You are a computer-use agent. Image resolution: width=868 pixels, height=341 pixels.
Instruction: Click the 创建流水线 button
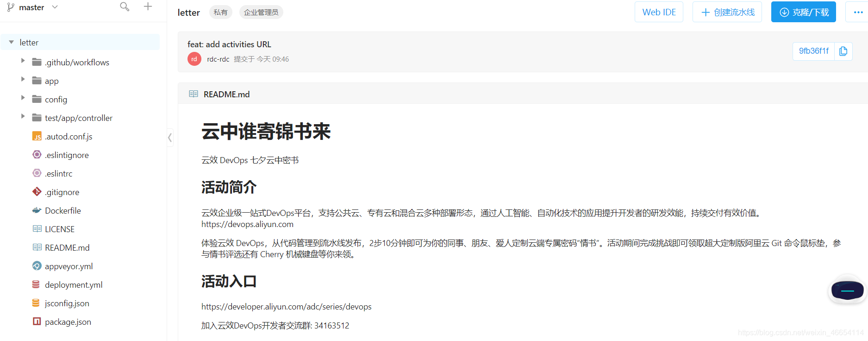728,12
